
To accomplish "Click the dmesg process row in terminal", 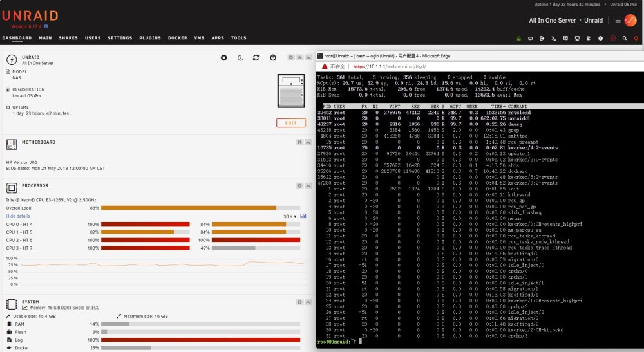I will click(x=480, y=124).
